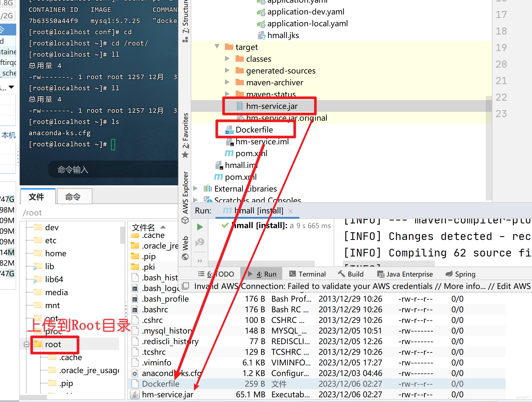Select lib folder in remote tree
Image resolution: width=532 pixels, height=402 pixels.
click(44, 266)
